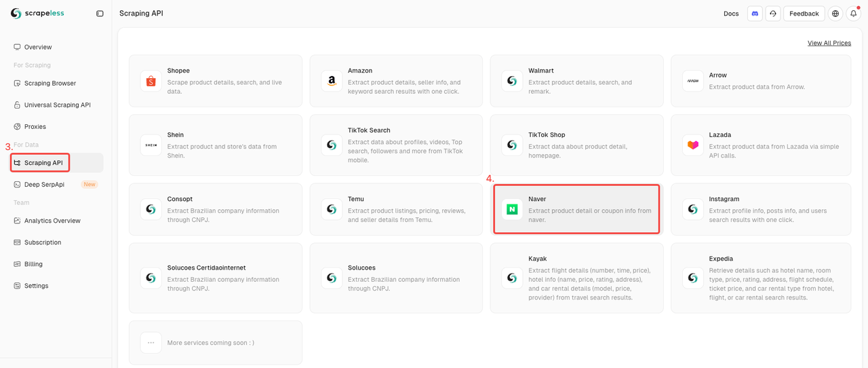Open the Arrow scraper card
868x368 pixels.
click(761, 81)
